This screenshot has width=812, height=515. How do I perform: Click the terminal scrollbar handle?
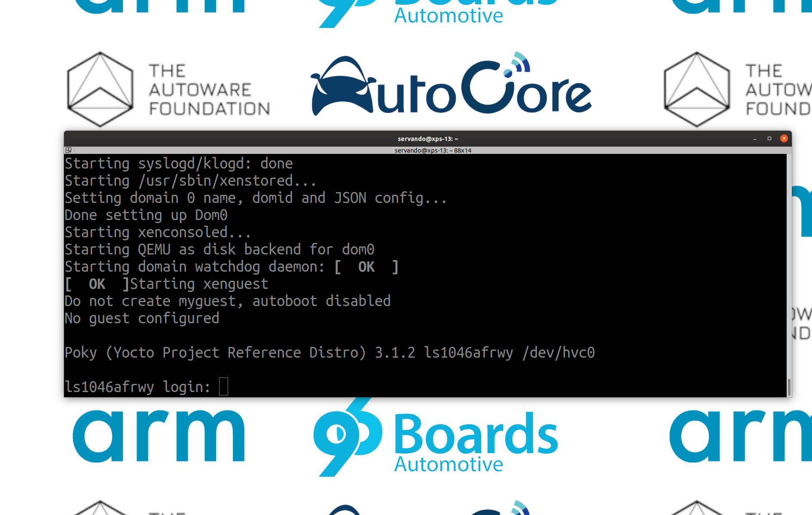788,387
